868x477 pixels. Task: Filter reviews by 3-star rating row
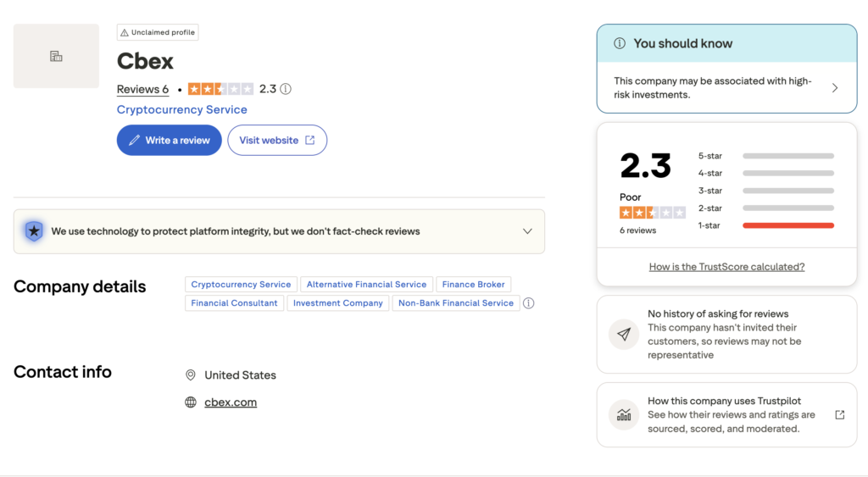tap(765, 191)
